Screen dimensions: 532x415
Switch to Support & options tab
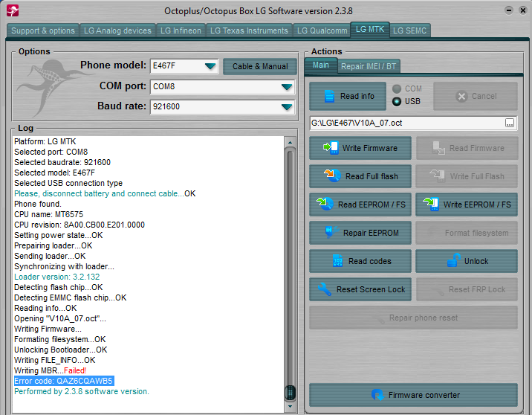coord(43,30)
